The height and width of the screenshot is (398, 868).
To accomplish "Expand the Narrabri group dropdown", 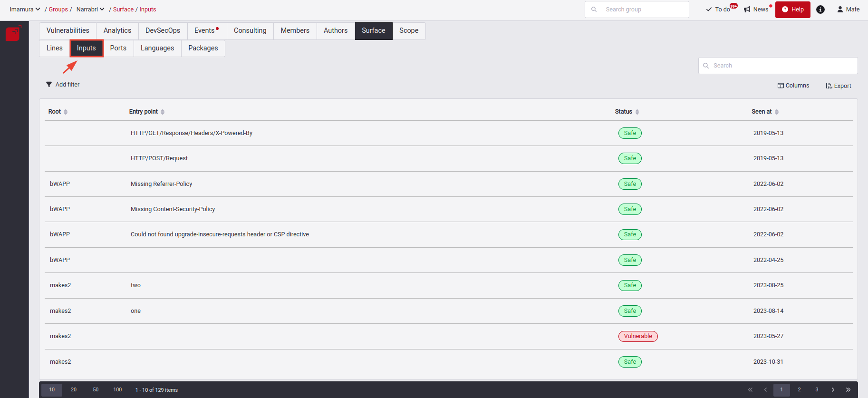I will (90, 10).
